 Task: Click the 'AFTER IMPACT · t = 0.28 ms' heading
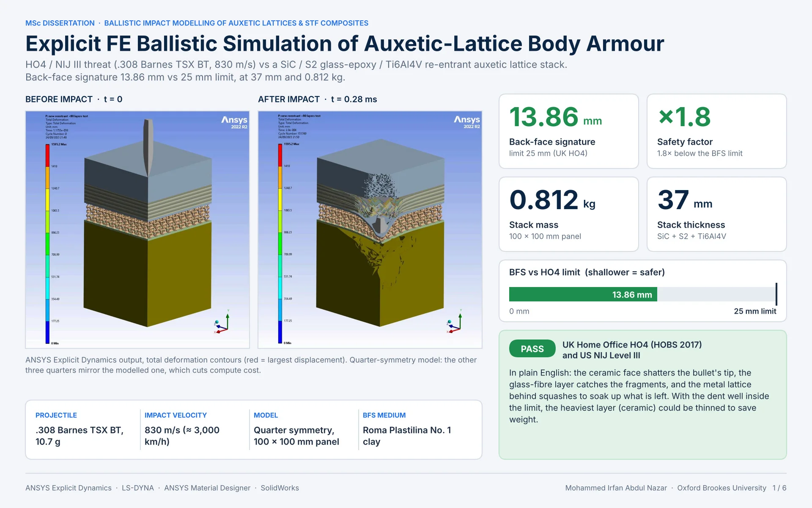(317, 99)
